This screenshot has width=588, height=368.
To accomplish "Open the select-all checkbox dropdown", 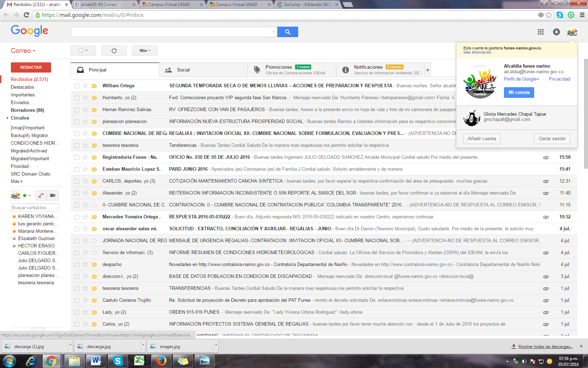I will 86,50.
